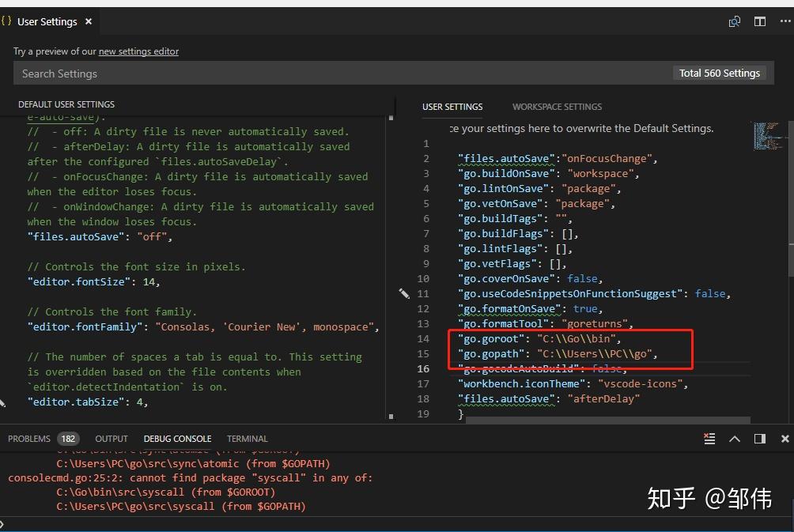Click the C:\Go\bin\src\syscall (from $GOROOT) line
This screenshot has width=794, height=532.
pyautogui.click(x=165, y=492)
